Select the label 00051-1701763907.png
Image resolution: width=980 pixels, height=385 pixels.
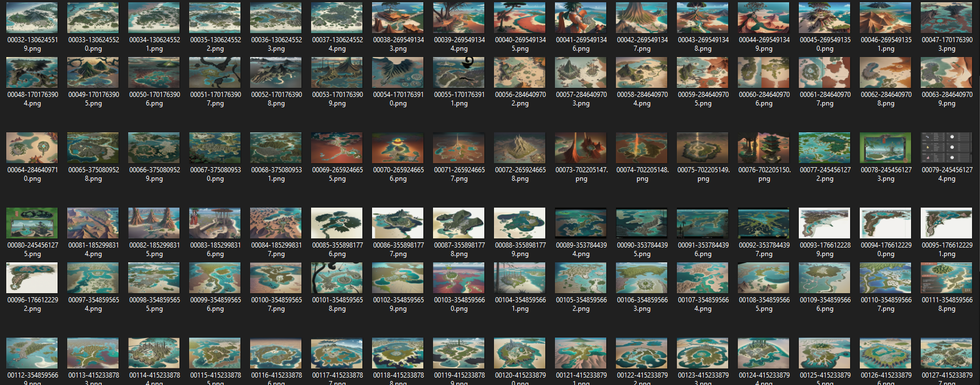click(x=215, y=99)
